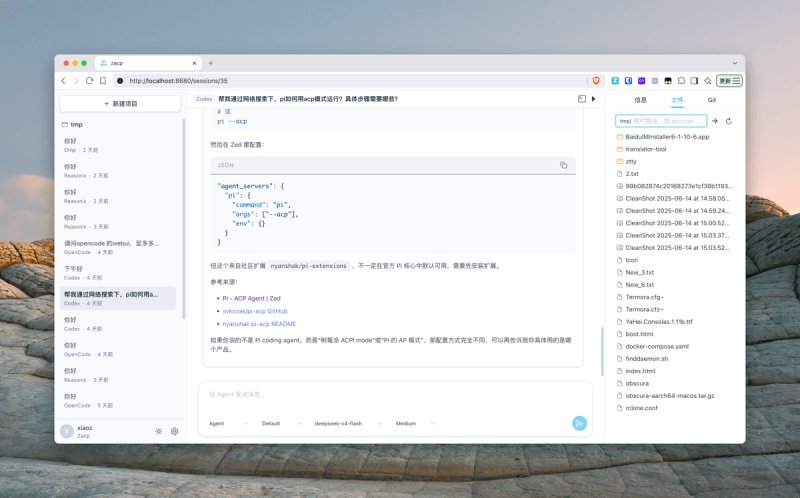The width and height of the screenshot is (800, 498).
Task: Click the black tent-shaped extension icon
Action: 668,81
